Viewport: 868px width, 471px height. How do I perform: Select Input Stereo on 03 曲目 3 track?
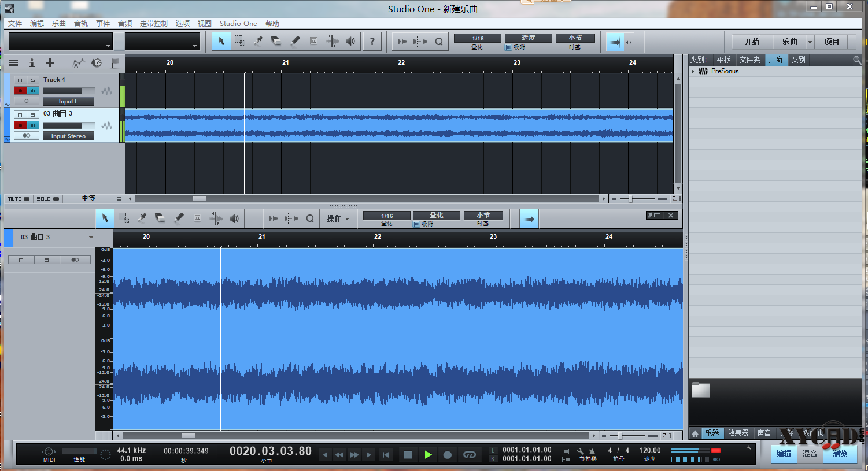[x=68, y=136]
